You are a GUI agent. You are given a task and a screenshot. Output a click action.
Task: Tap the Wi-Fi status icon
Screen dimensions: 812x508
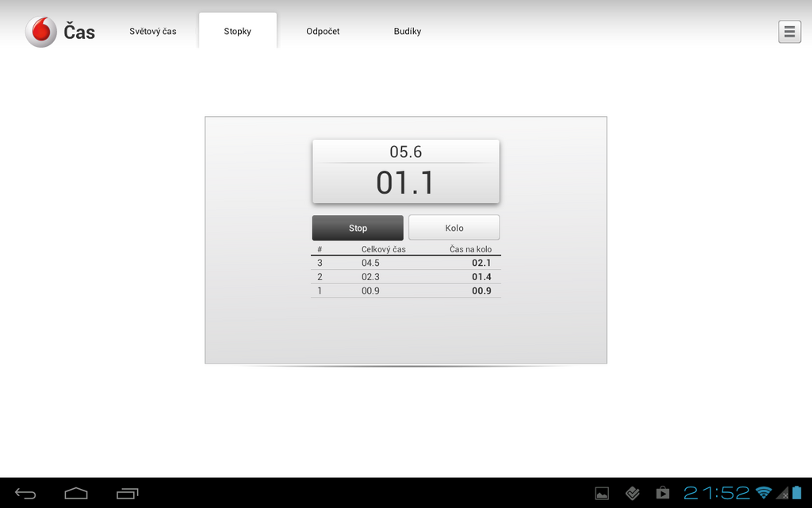[x=764, y=493]
